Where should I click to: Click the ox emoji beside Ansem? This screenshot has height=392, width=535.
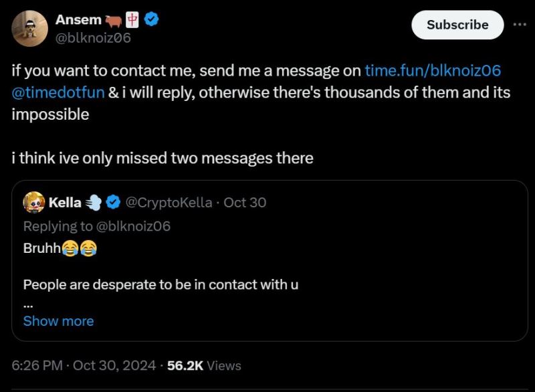tap(113, 21)
